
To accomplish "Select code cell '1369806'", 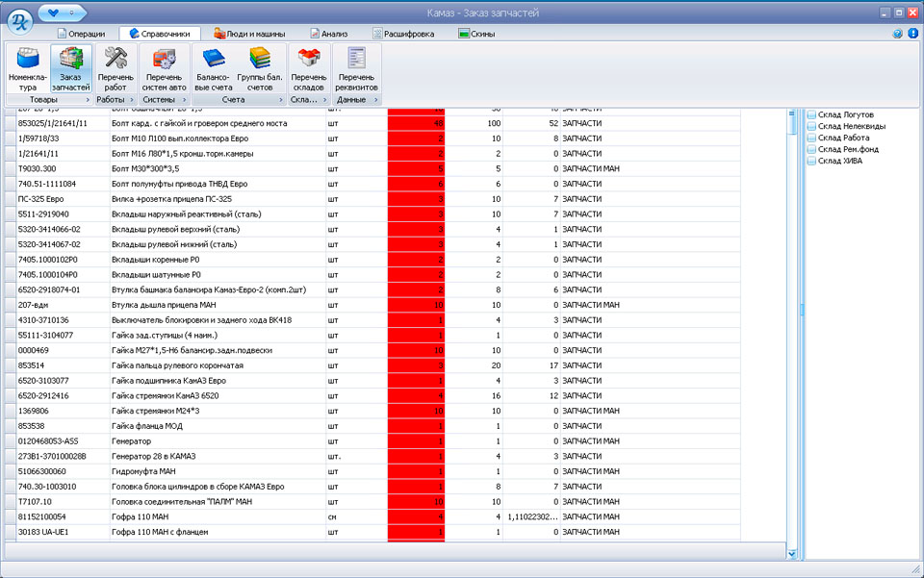I will [x=64, y=411].
